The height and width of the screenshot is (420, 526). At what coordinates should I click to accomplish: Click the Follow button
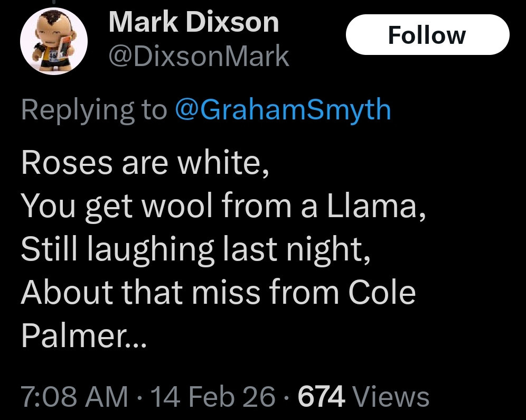pos(427,35)
